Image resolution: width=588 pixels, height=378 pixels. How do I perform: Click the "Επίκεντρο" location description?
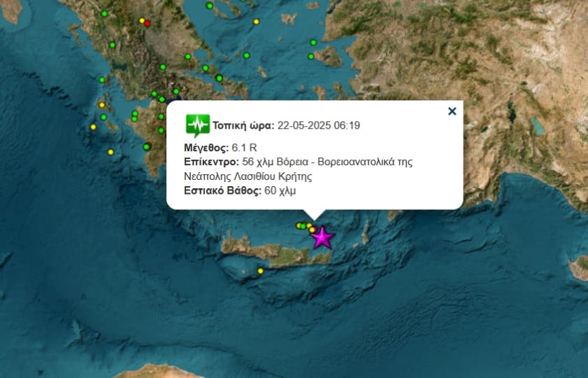tap(298, 169)
